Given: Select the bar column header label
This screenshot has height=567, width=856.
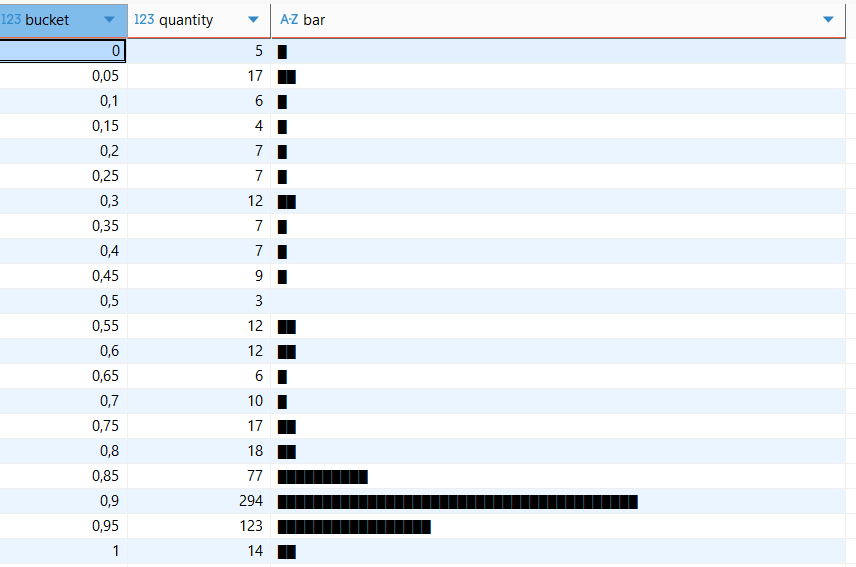Looking at the screenshot, I should pyautogui.click(x=314, y=20).
